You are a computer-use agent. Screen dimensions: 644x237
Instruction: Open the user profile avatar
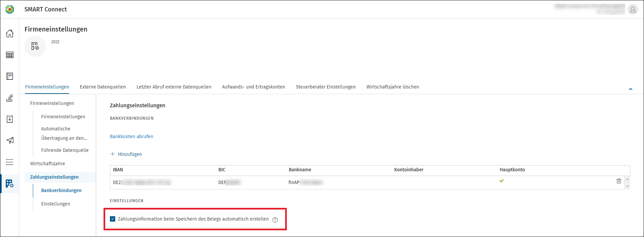pyautogui.click(x=633, y=9)
